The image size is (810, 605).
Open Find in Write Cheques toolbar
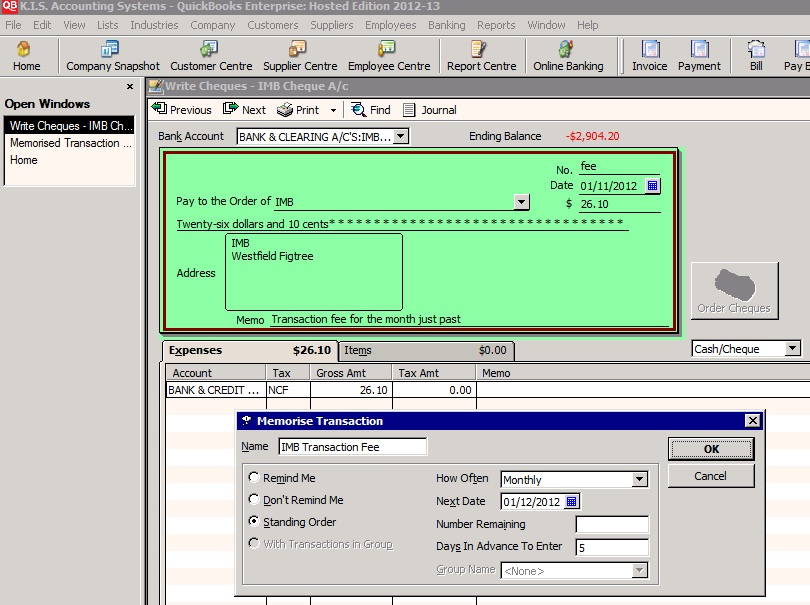(x=370, y=110)
